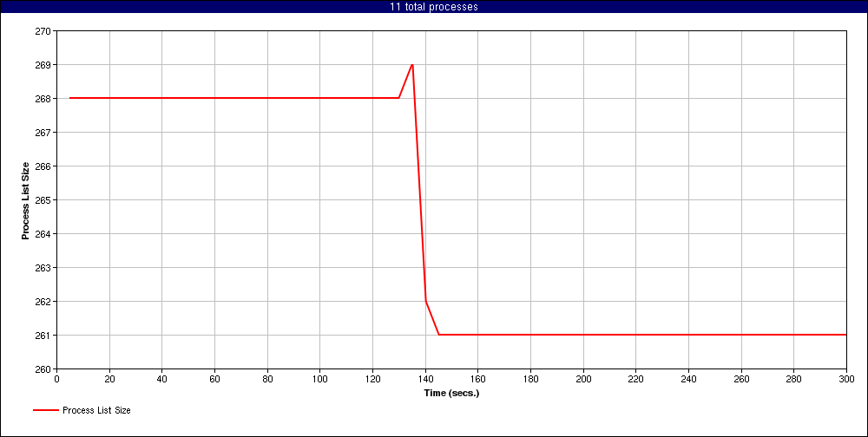Click the 269 label on the y-axis
Viewport: 868px width, 437px height.
43,65
